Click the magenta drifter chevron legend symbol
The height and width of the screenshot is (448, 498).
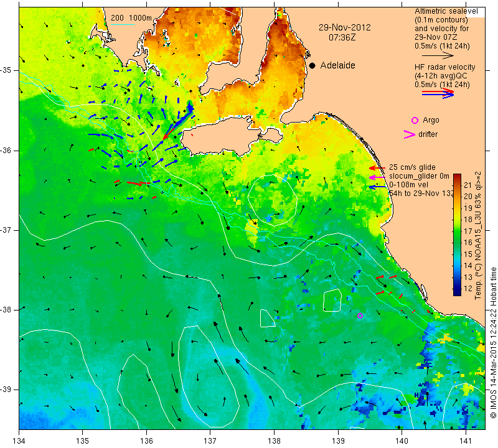pyautogui.click(x=410, y=134)
